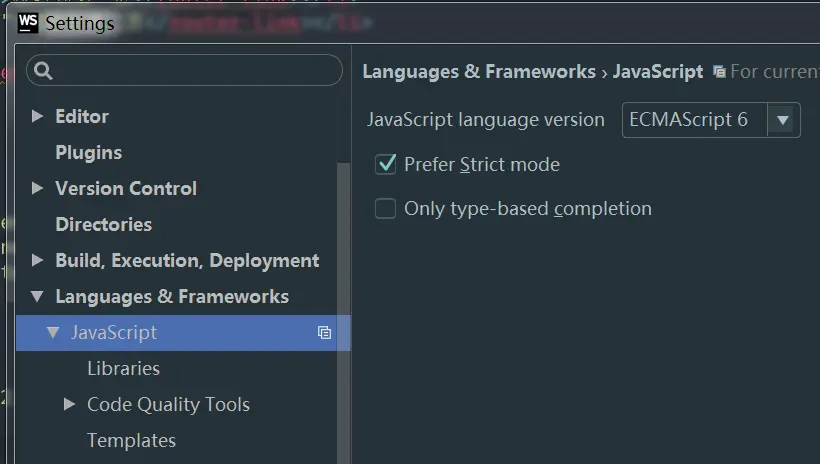Select the Editor settings item
The image size is (820, 464).
tap(82, 116)
